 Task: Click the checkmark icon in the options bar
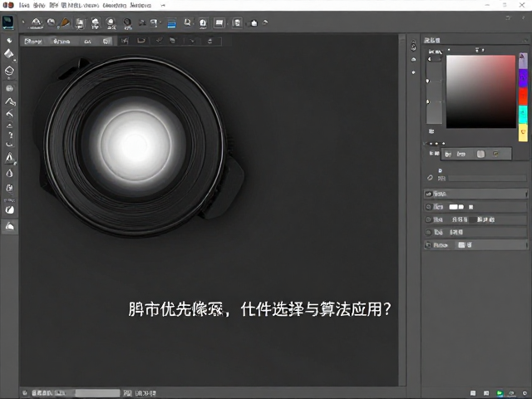pyautogui.click(x=159, y=41)
